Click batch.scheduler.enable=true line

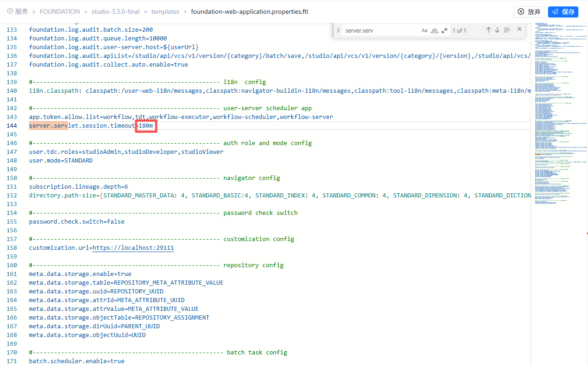point(77,361)
